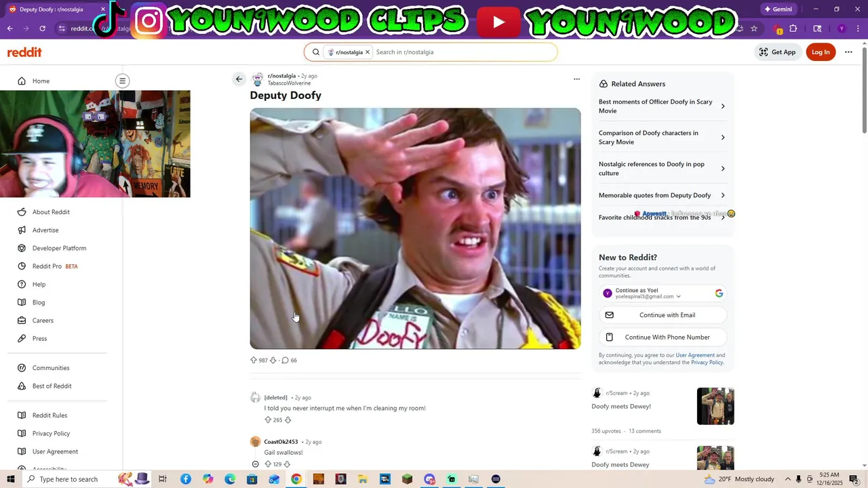Open the post's three-dot overflow menu
This screenshot has width=868, height=488.
tap(577, 79)
